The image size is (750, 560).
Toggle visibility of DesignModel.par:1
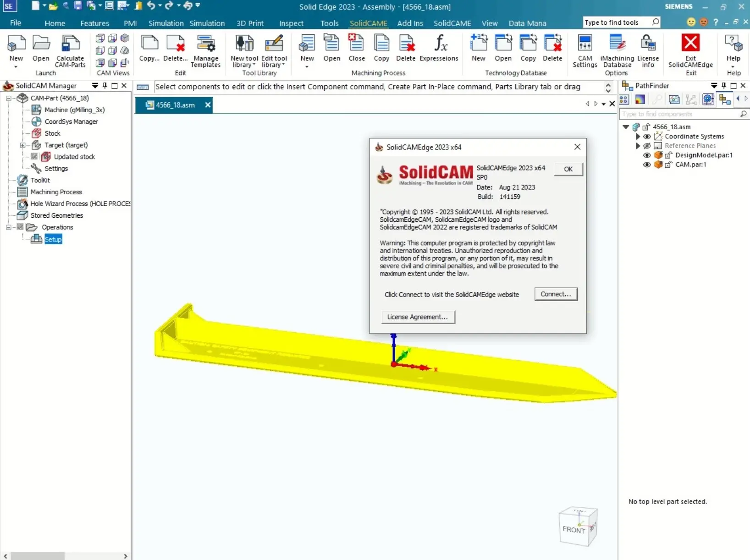[647, 155]
